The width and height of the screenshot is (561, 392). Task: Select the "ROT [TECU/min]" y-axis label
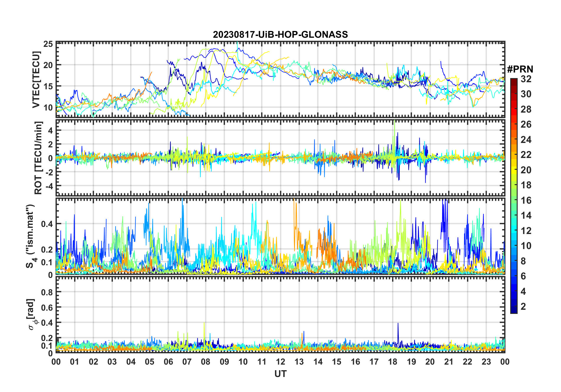pos(38,158)
